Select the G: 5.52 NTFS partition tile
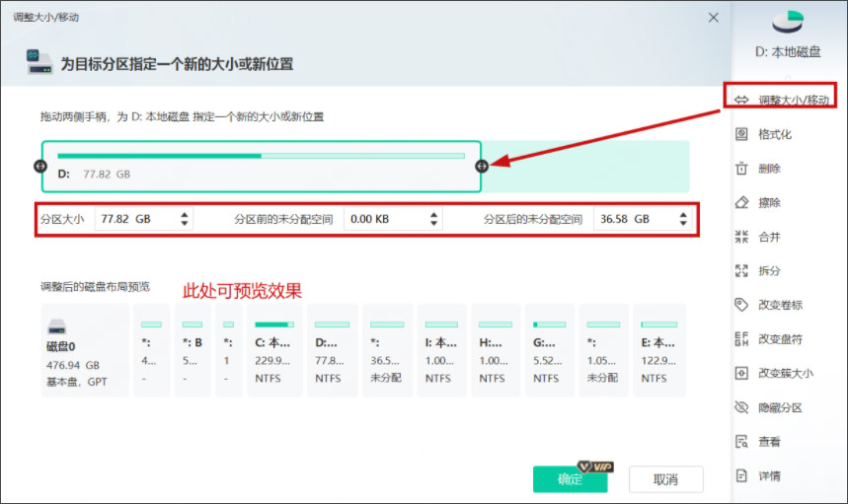The image size is (848, 504). pyautogui.click(x=550, y=350)
